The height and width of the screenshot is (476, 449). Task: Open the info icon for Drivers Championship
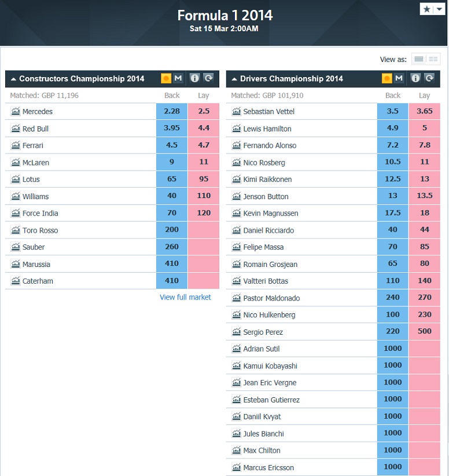tap(415, 78)
